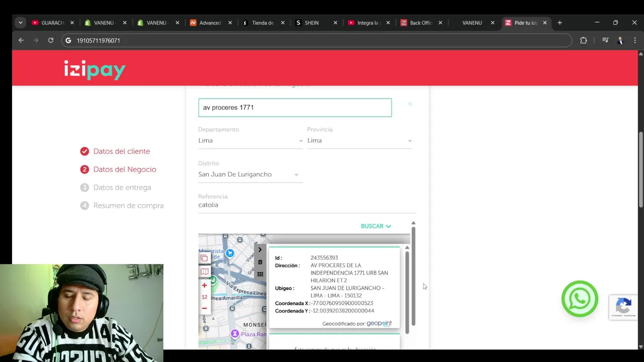Screen dimensions: 644x362
Task: Click the Resumen de compra step
Action: [x=122, y=206]
